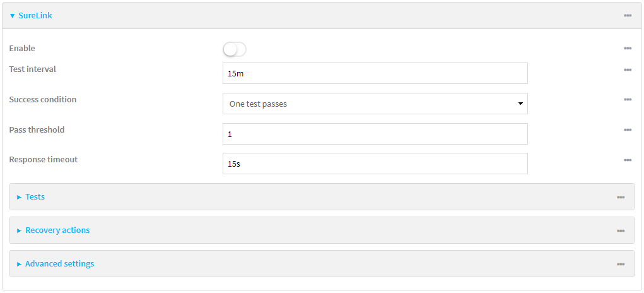Open the Success condition row options menu
644x293 pixels.
tap(628, 100)
